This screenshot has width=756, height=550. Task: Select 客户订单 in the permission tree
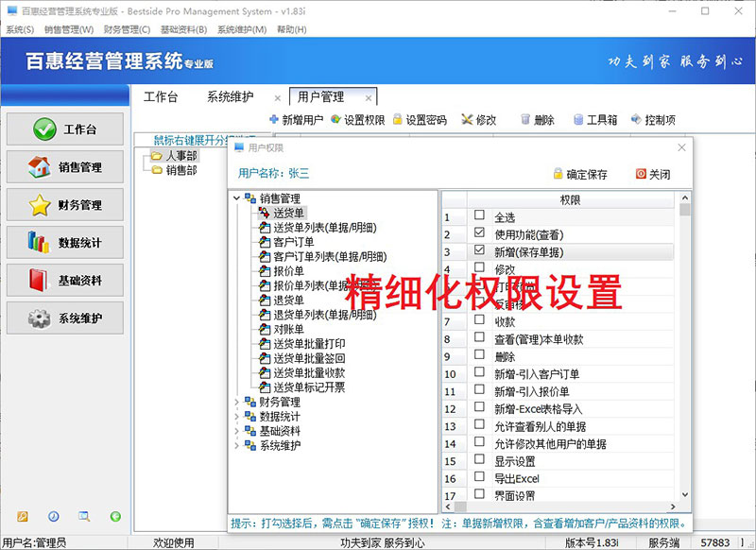click(x=293, y=242)
